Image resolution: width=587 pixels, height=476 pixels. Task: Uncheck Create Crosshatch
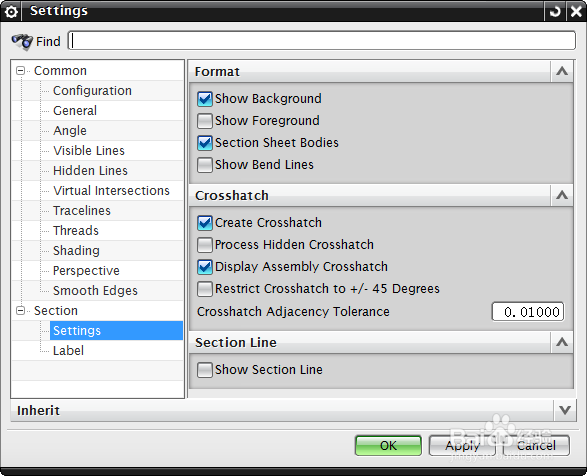[205, 223]
